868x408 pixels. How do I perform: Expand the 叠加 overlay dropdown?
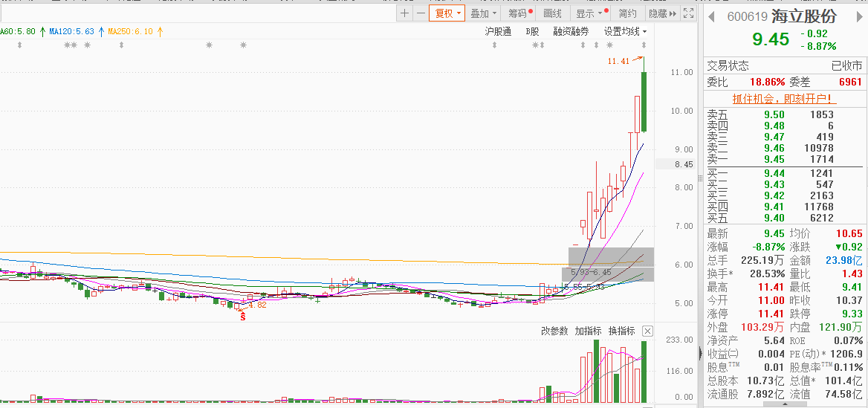tap(483, 13)
